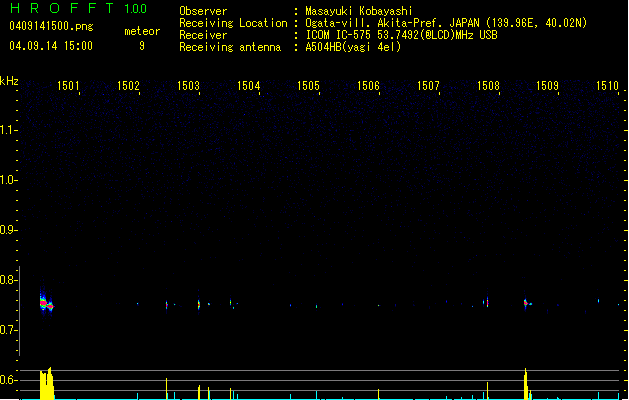The width and height of the screenshot is (629, 400).
Task: Click the 1510 time axis marker
Action: tap(607, 86)
